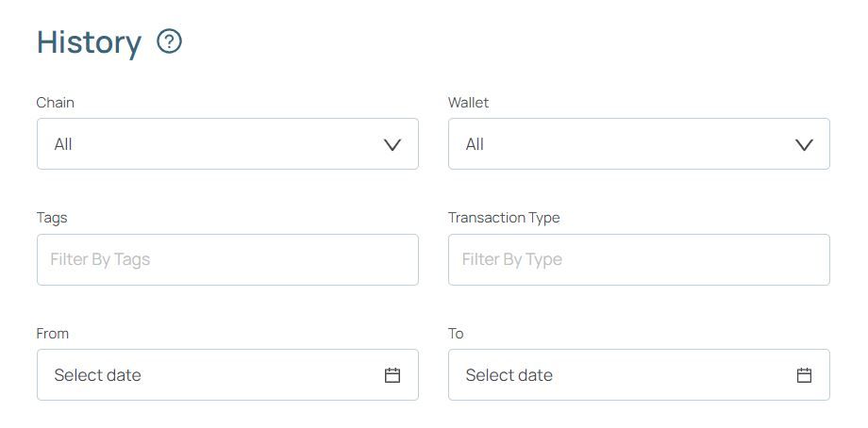Expand the Chain dropdown chevron arrow

(x=392, y=144)
